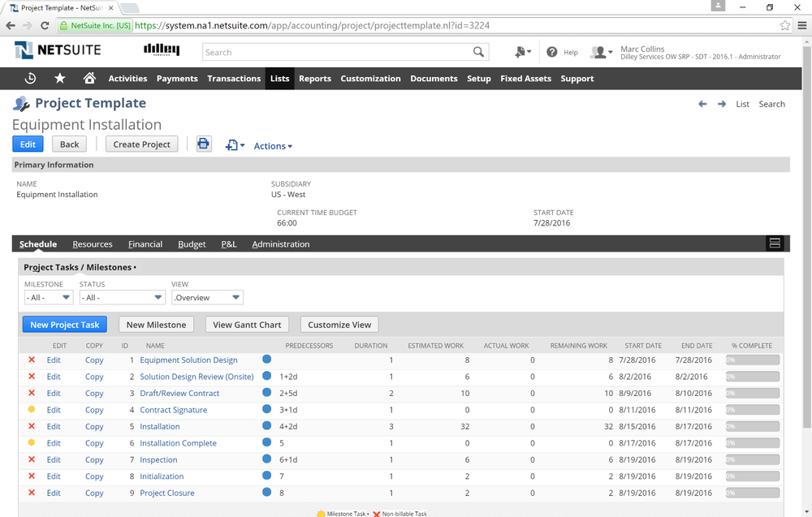Image resolution: width=812 pixels, height=517 pixels.
Task: Click the Create Project button
Action: coord(141,144)
